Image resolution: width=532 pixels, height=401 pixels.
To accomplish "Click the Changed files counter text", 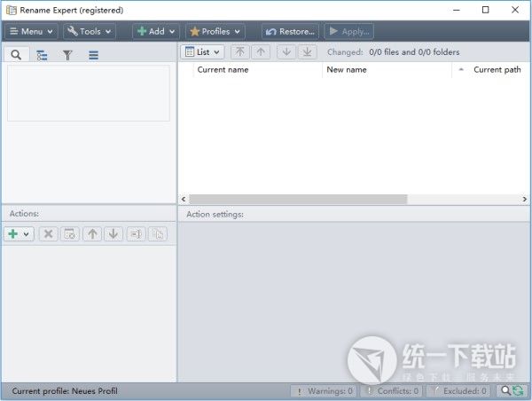I will 393,52.
